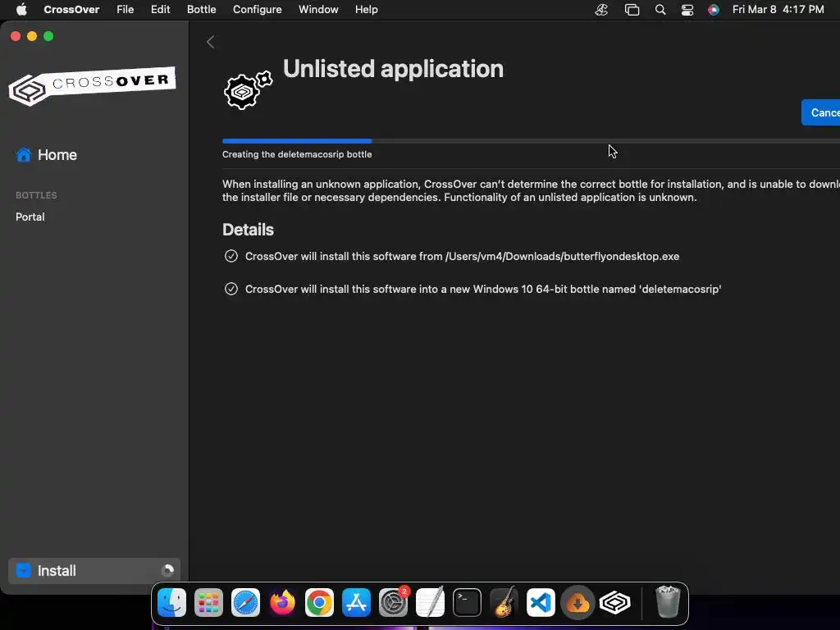Click the Spotlight search icon in menu bar
Viewport: 840px width, 630px height.
[660, 10]
